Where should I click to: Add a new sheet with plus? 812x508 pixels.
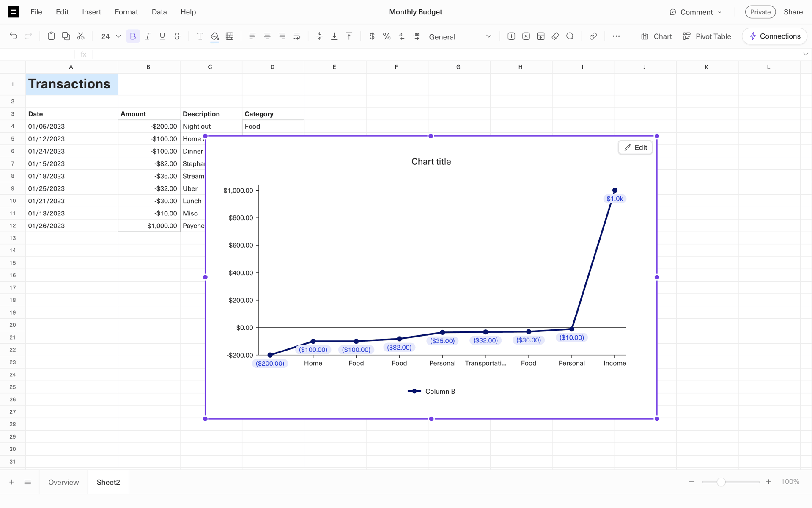[x=12, y=482]
